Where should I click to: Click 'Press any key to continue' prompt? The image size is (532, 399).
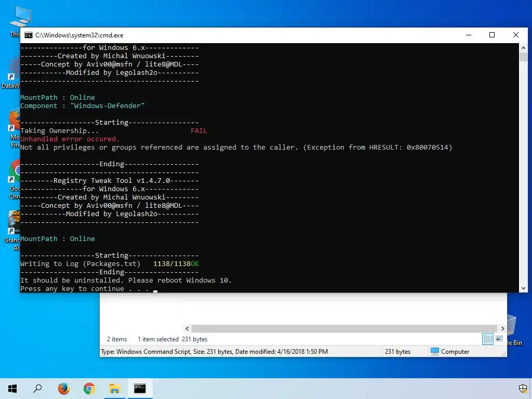[85, 289]
